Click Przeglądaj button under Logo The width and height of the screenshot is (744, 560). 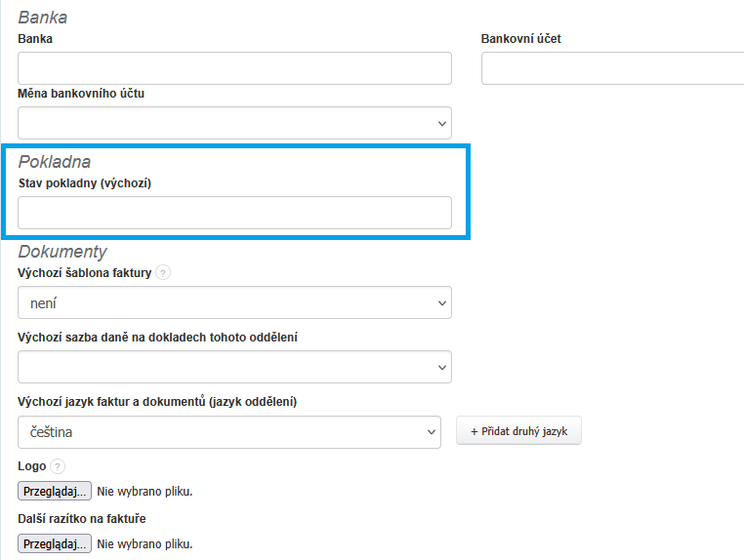[x=55, y=491]
